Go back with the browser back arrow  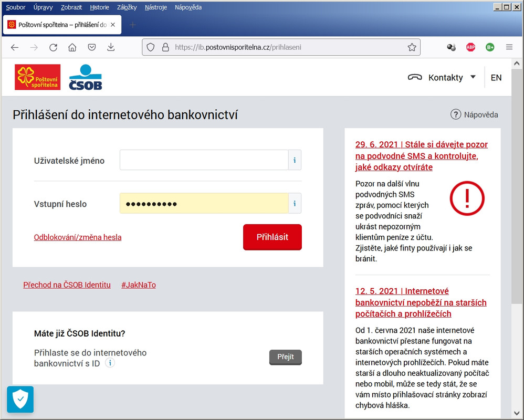(x=14, y=47)
